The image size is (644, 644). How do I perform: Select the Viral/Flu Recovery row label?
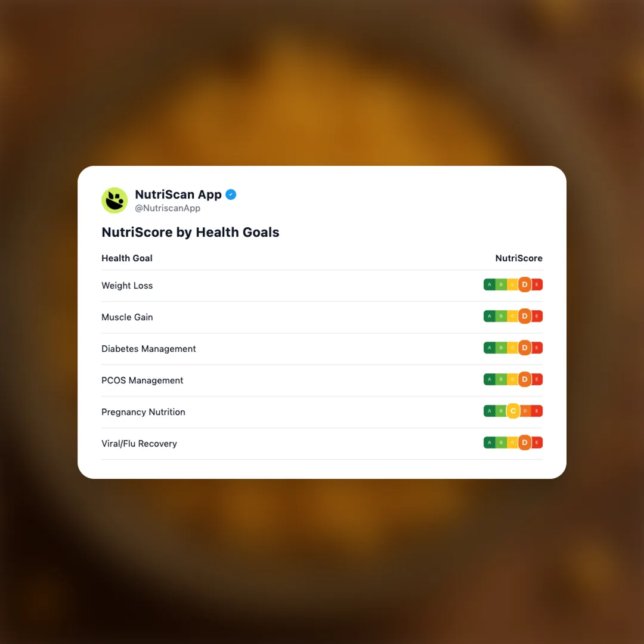pyautogui.click(x=139, y=444)
